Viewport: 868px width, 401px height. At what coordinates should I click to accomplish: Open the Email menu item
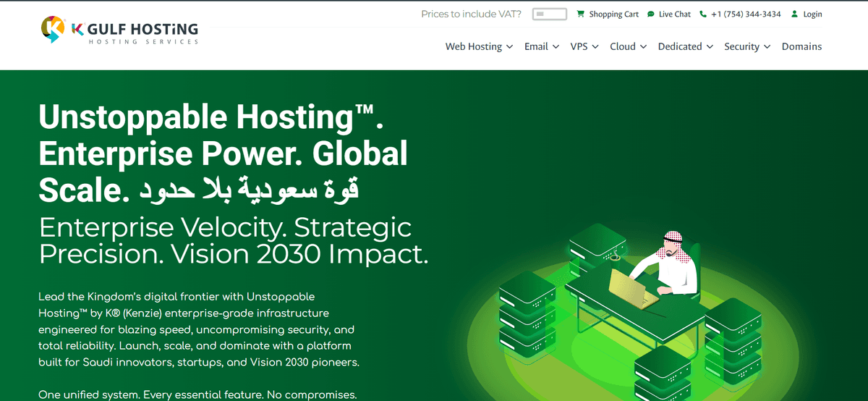pos(536,46)
